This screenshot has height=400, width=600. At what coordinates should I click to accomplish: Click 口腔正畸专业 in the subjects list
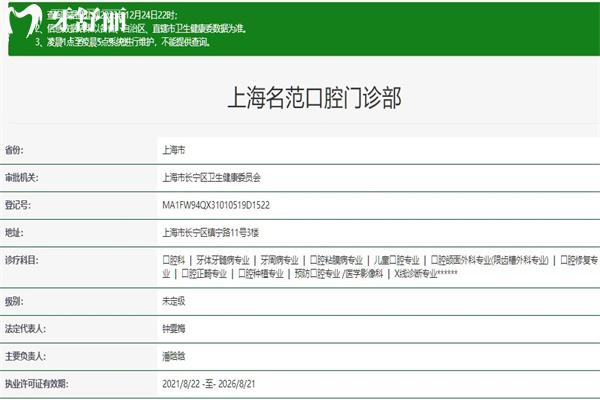204,274
